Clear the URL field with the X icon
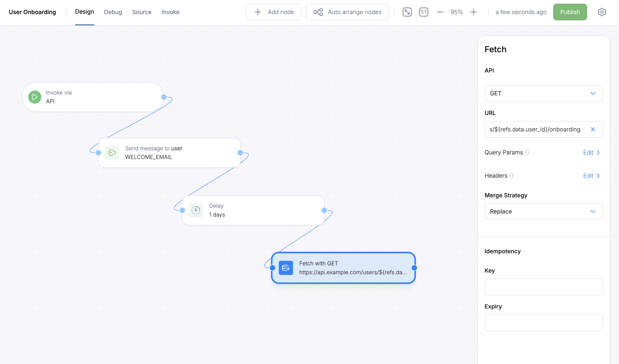Screen dimensions: 619x364 pos(593,129)
